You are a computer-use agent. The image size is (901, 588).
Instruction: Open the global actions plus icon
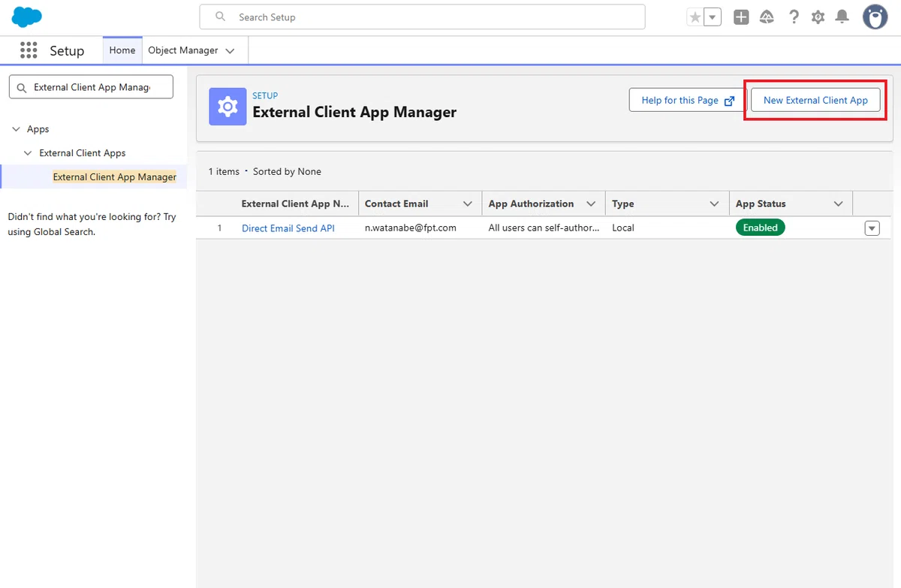(741, 17)
